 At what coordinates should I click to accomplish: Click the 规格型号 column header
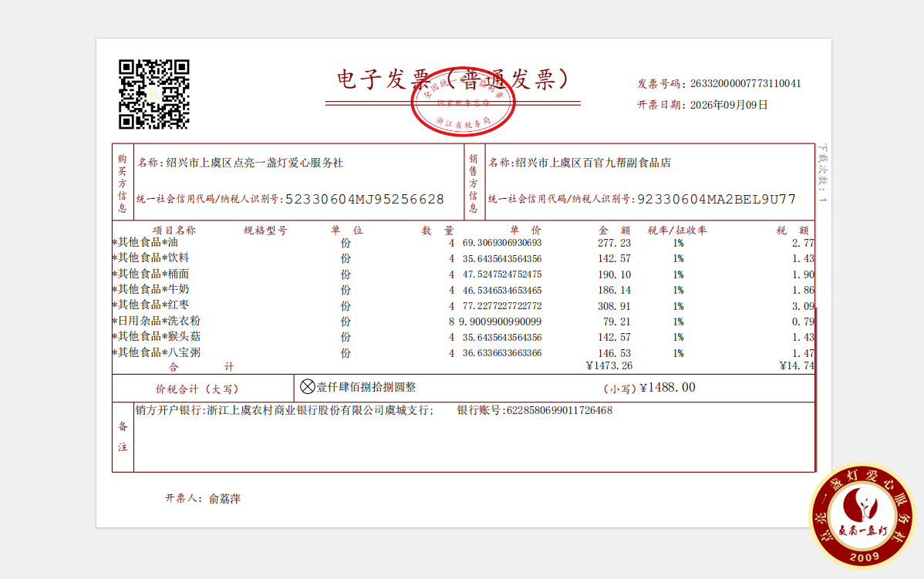point(266,231)
